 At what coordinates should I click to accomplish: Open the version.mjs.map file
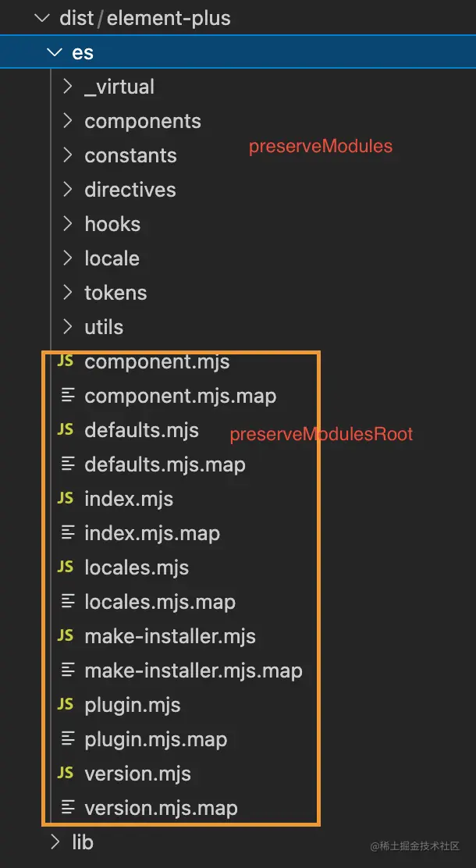[x=161, y=808]
